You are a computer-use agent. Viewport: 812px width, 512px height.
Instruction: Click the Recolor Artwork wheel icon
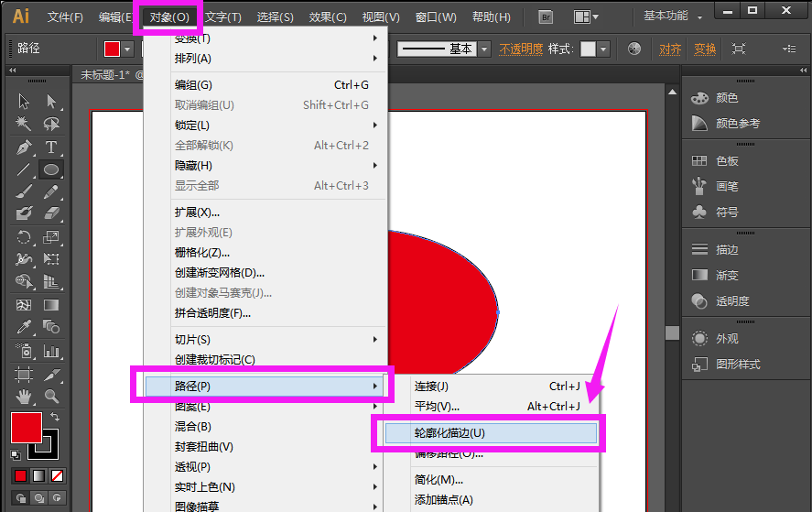(x=633, y=49)
